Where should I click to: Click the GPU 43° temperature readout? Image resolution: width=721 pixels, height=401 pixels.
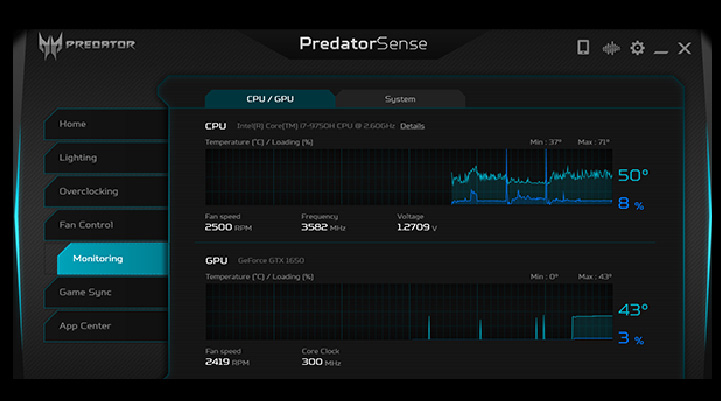click(632, 310)
